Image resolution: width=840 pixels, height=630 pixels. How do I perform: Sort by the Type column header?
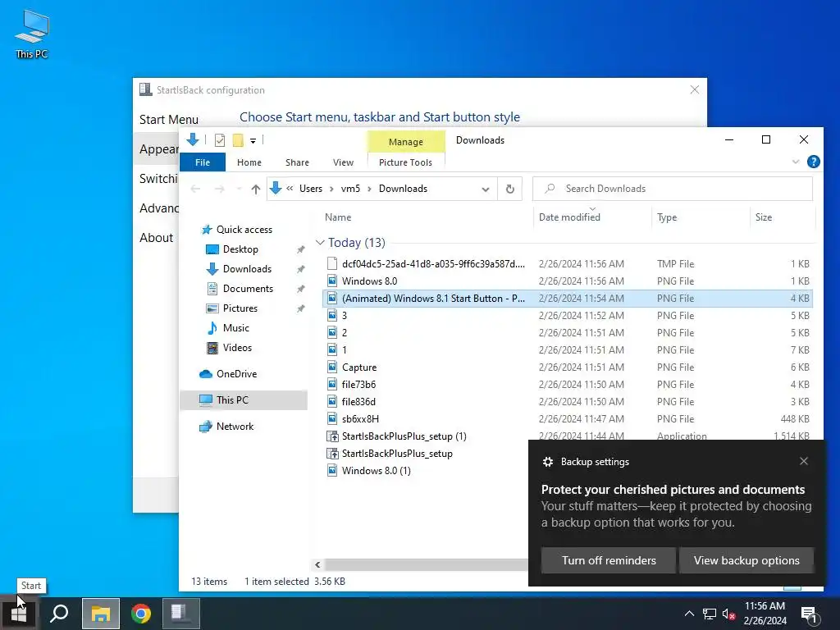[x=667, y=217]
